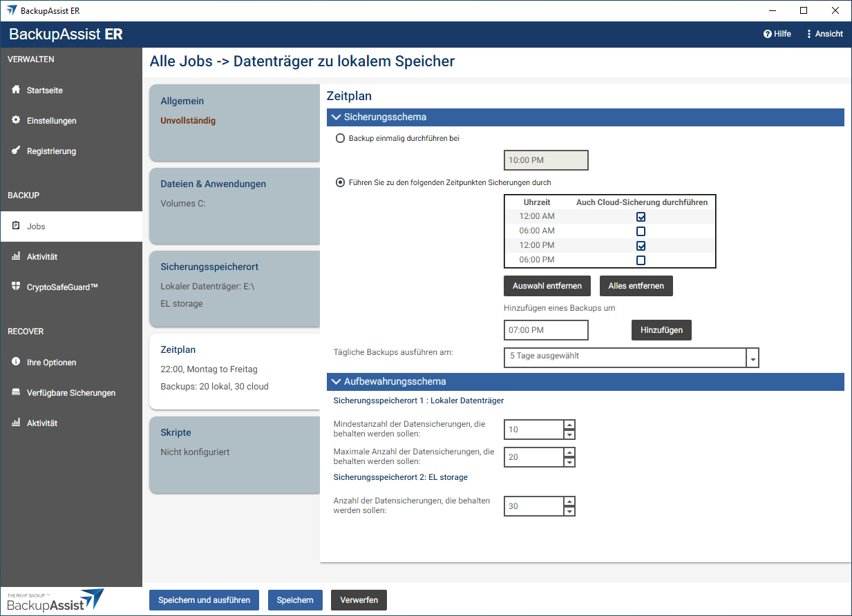This screenshot has width=852, height=616.
Task: Increase the maximum backups stepper value
Action: [569, 452]
